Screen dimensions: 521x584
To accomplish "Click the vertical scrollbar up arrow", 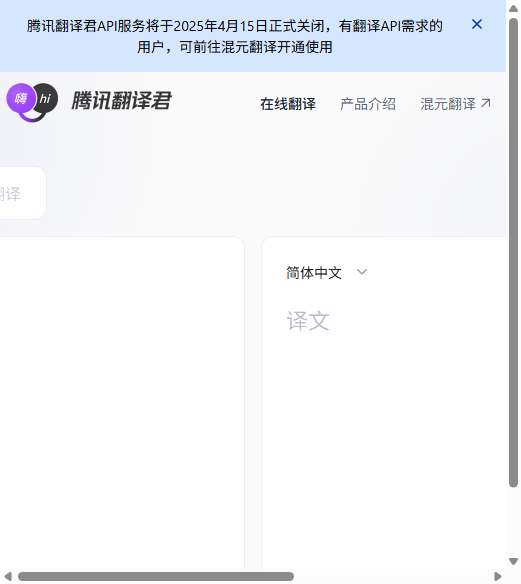I will pos(514,9).
